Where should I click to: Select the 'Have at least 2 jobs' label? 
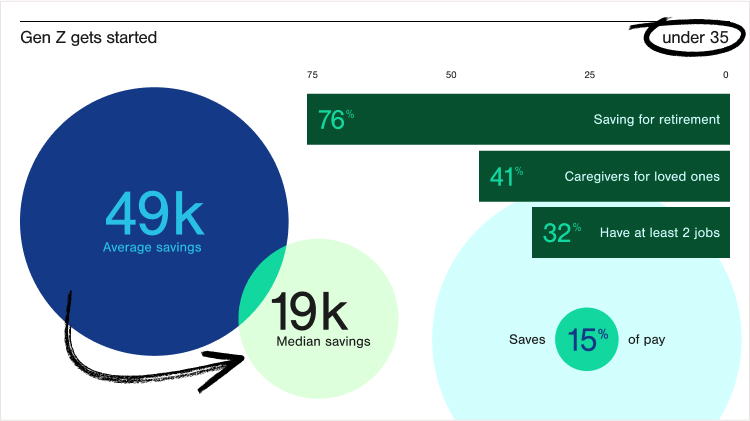(660, 233)
